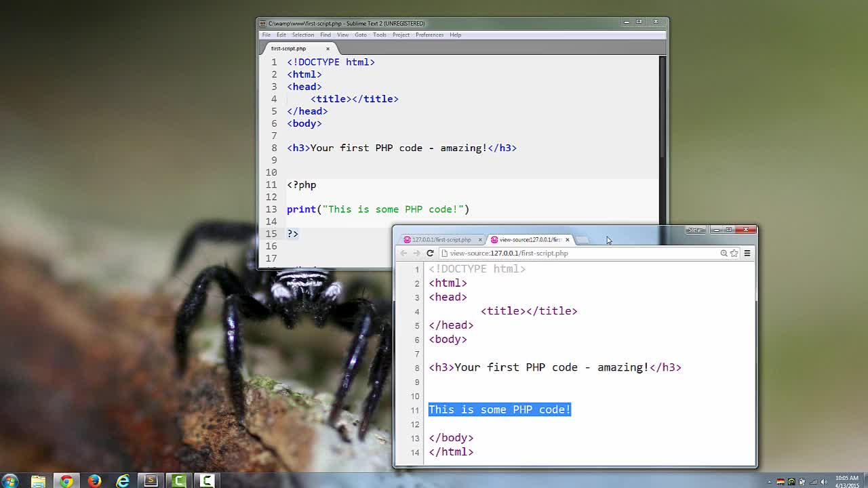
Task: Open a new tab in Chrome
Action: [583, 239]
